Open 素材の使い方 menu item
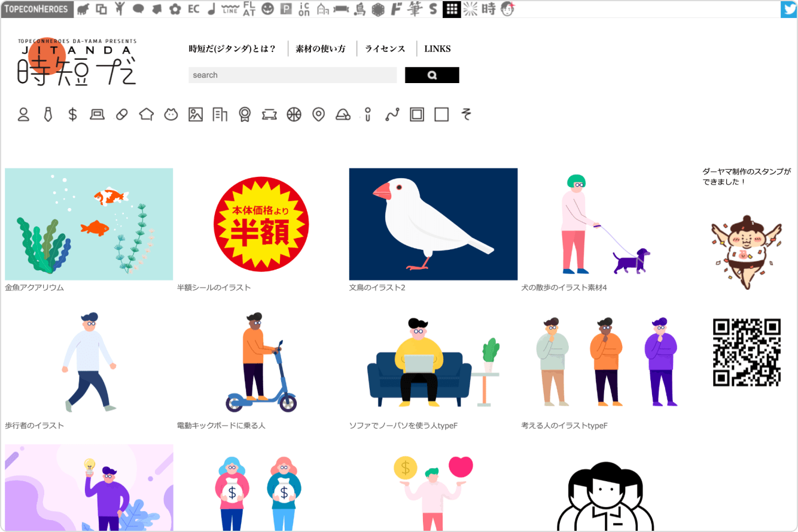 (321, 49)
